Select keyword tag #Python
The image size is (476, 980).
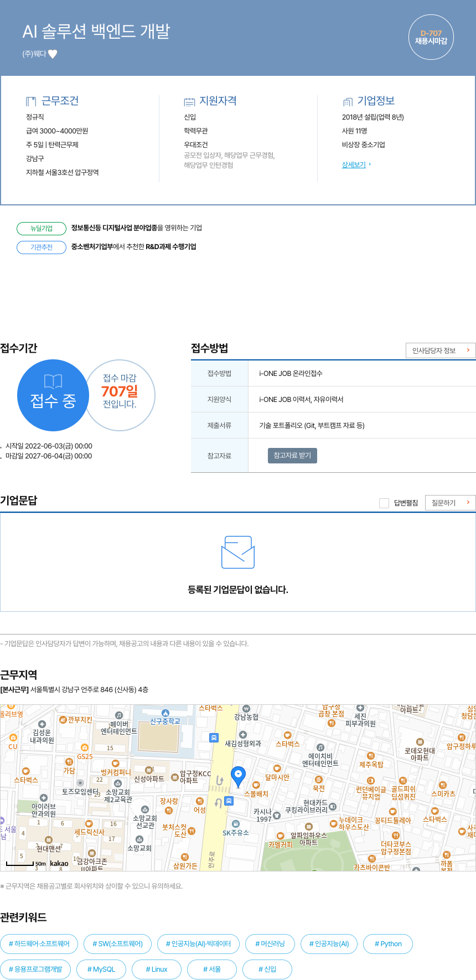[388, 943]
